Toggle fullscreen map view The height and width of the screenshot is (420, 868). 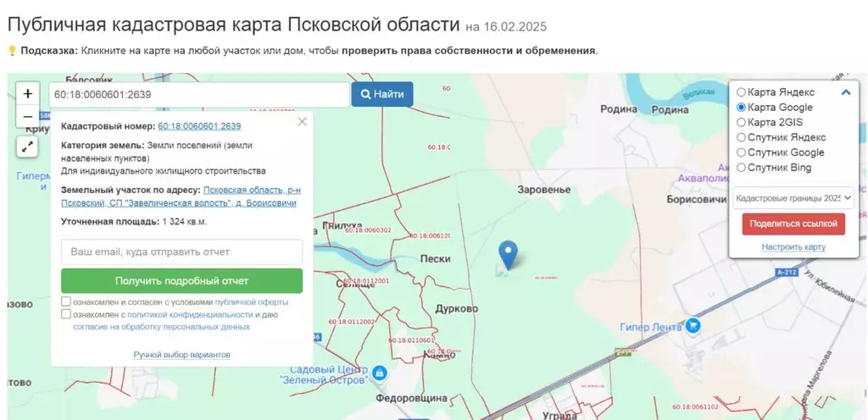(28, 146)
